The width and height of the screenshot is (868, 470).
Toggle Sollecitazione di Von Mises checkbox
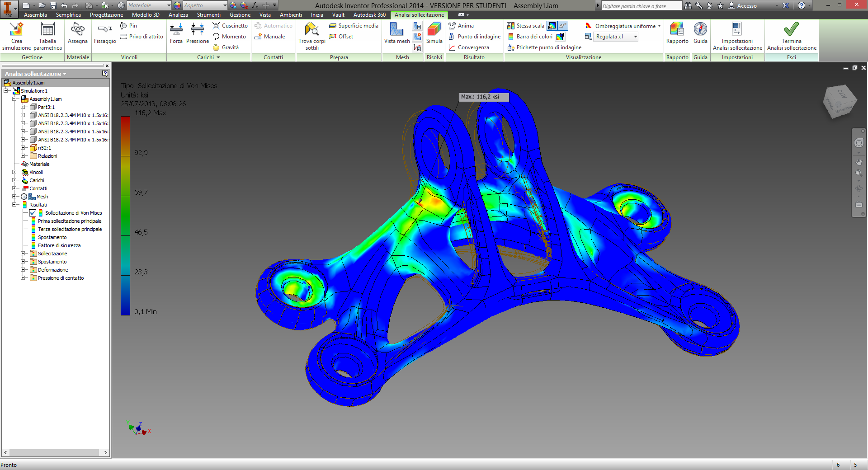pyautogui.click(x=33, y=213)
